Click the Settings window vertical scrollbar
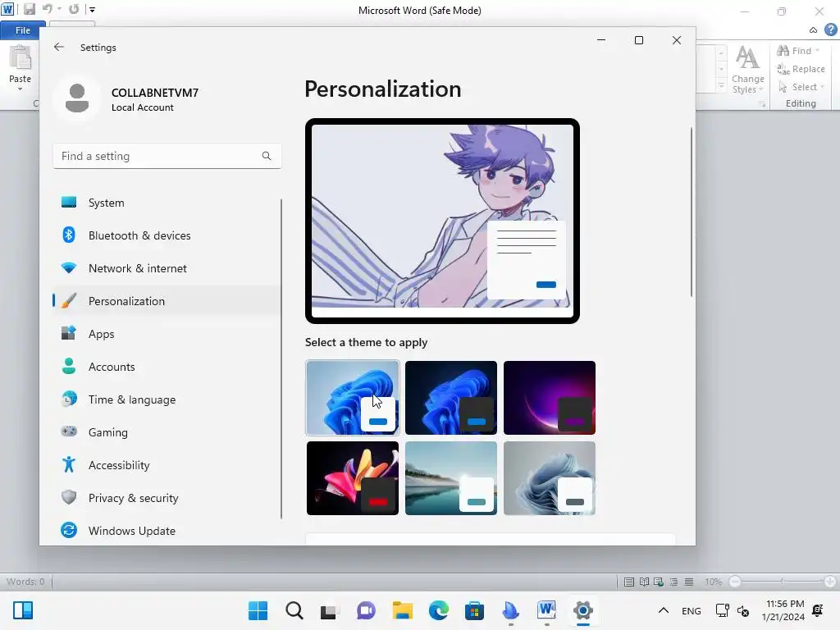This screenshot has height=630, width=840. pyautogui.click(x=691, y=212)
